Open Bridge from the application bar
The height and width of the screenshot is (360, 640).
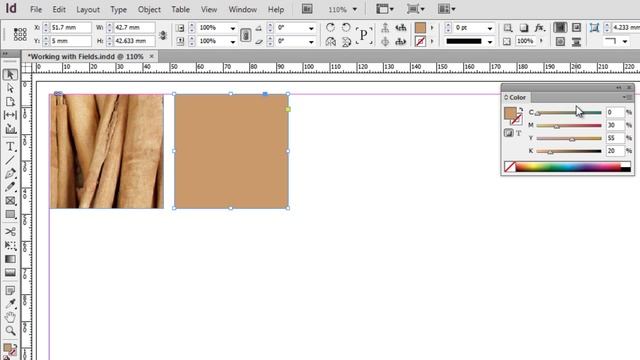(307, 9)
